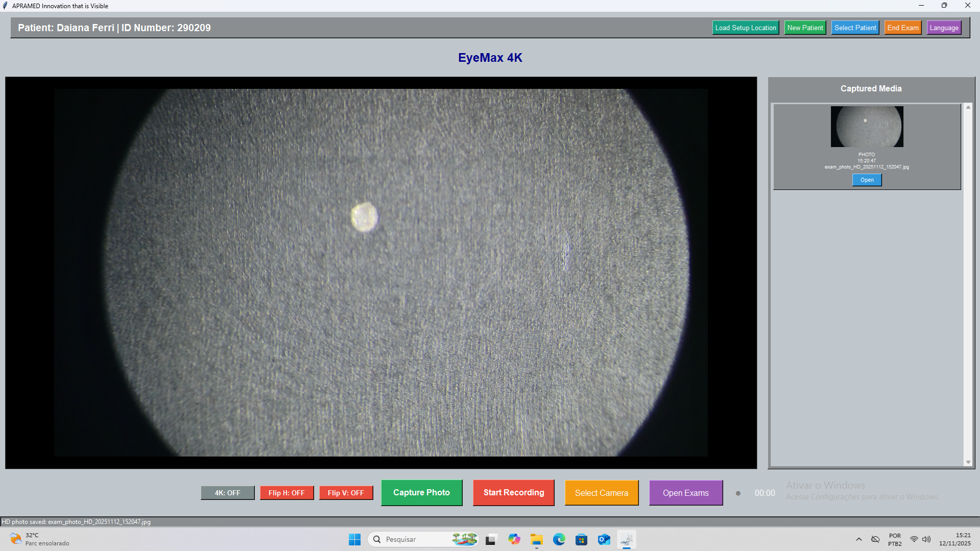The image size is (980, 551).
Task: Click the recording indicator dot
Action: (738, 493)
